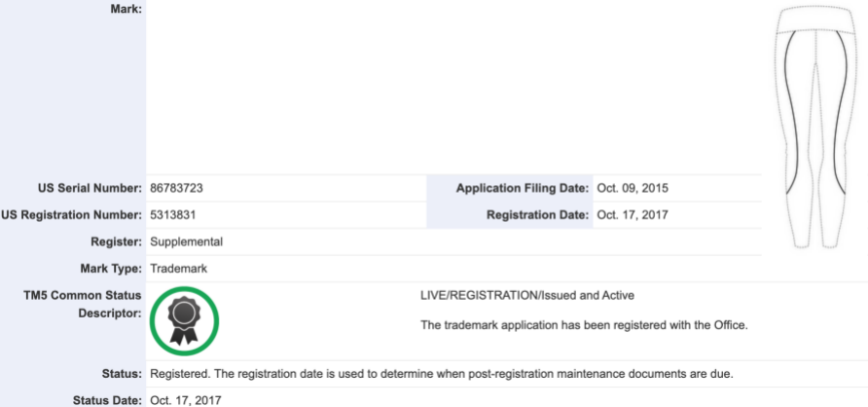Click the Mark Type value Trademark
This screenshot has width=868, height=407.
coord(178,269)
